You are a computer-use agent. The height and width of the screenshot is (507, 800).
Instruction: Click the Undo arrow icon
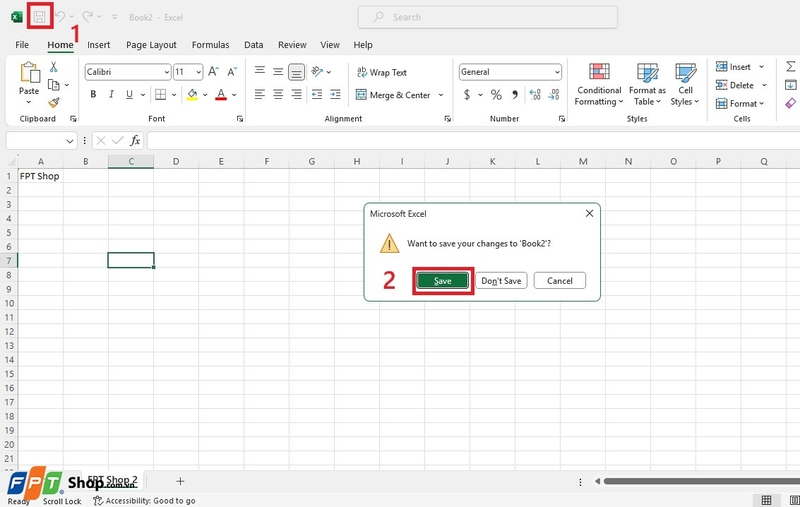tap(60, 17)
